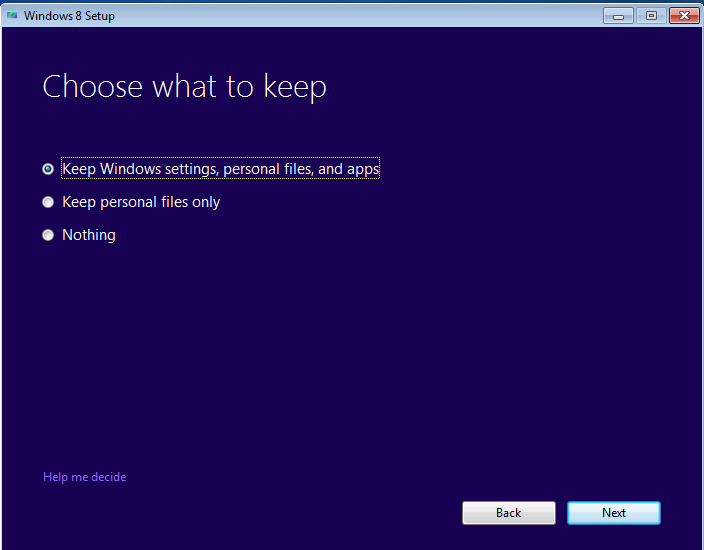
Task: Continue setup using the Next button
Action: pos(613,513)
